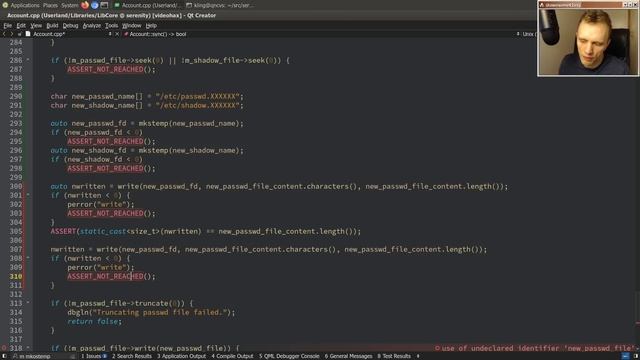Click line number 300 in the gutter

(16, 186)
